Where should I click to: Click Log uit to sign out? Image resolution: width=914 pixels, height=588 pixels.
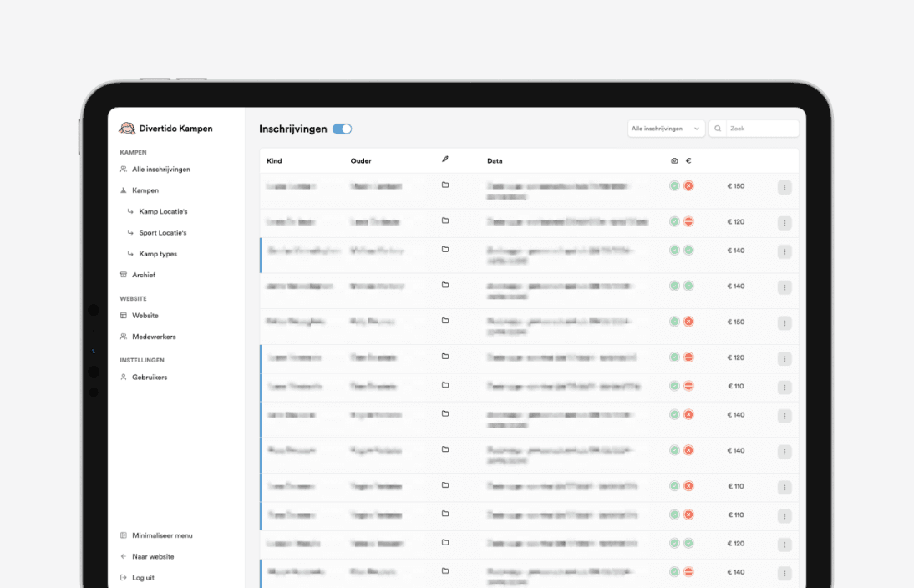(140, 577)
